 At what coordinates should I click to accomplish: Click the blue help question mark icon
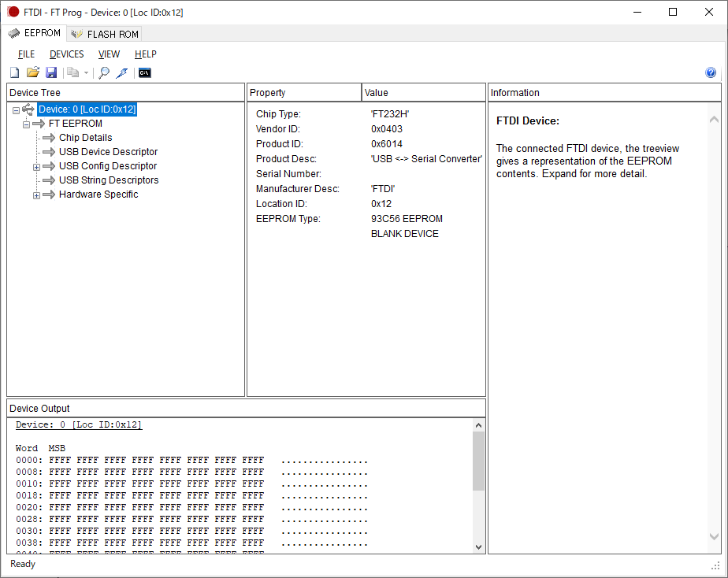[x=711, y=73]
